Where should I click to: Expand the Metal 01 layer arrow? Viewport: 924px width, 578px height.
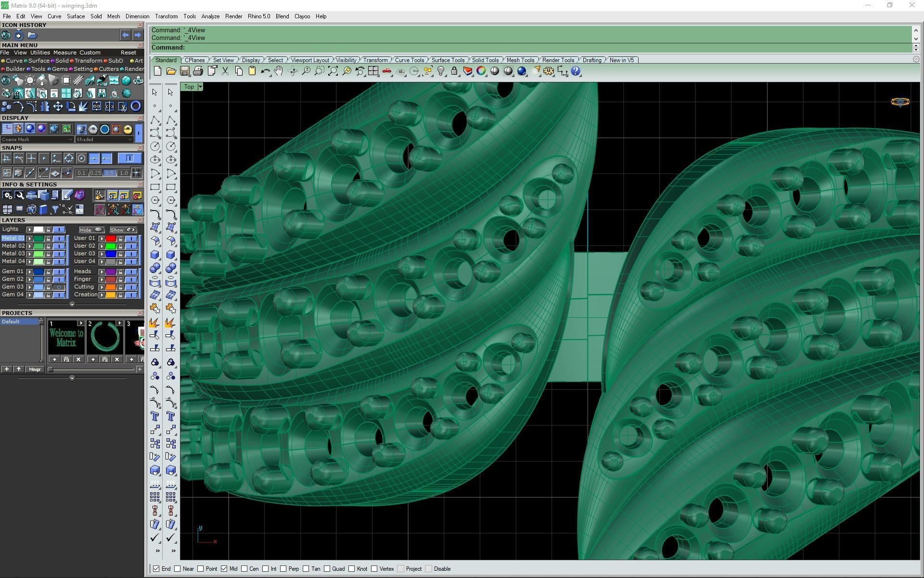point(29,238)
